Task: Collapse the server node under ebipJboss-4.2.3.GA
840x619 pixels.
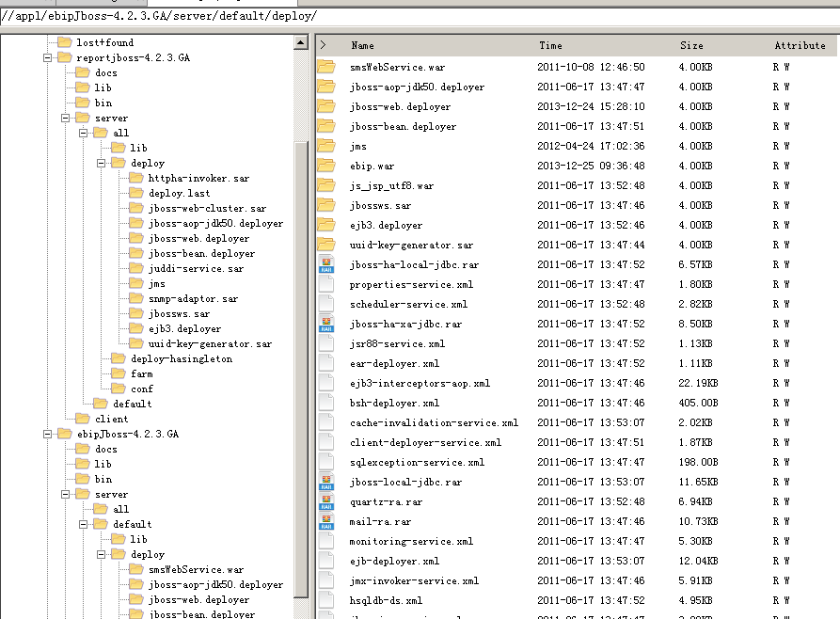Action: [65, 494]
